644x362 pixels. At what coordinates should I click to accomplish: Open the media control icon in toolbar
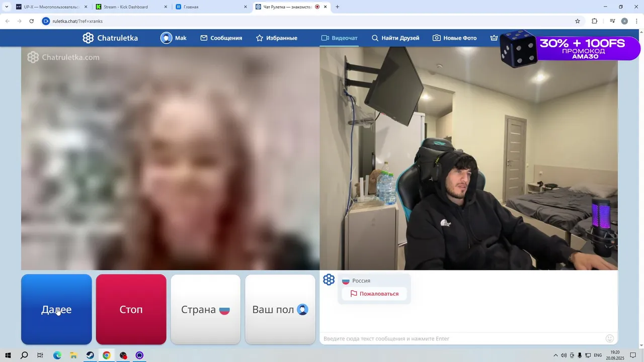(x=612, y=21)
